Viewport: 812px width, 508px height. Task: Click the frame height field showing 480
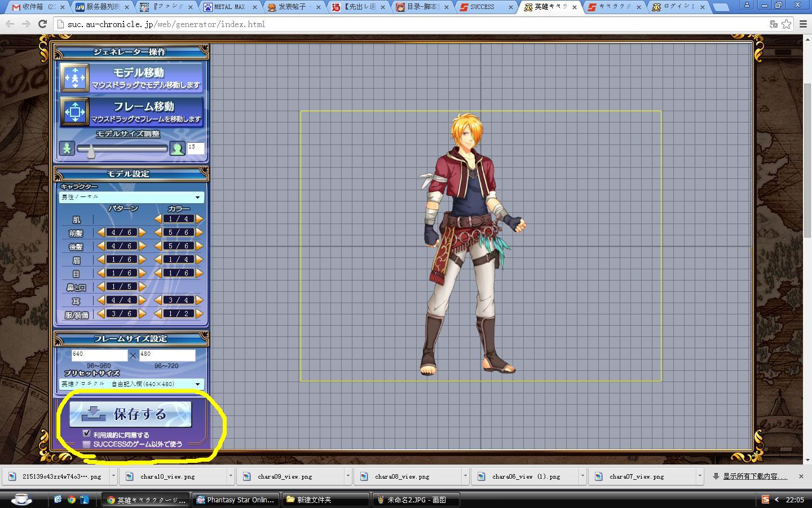click(x=167, y=354)
